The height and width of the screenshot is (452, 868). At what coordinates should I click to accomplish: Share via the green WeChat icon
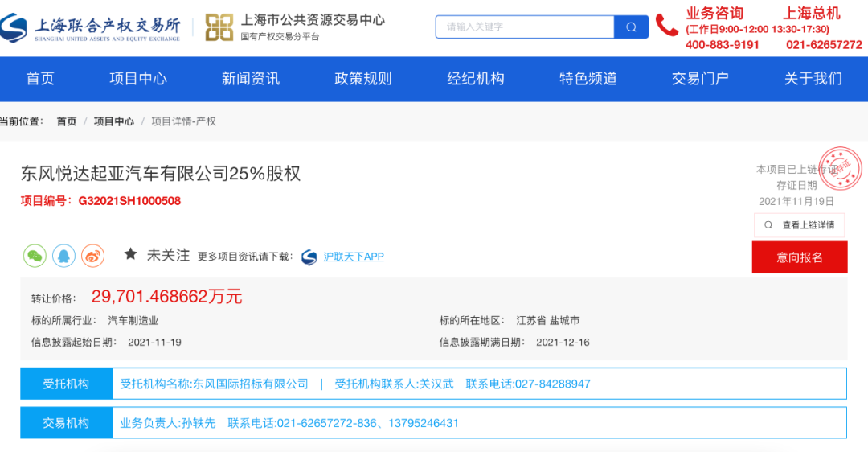pos(35,256)
